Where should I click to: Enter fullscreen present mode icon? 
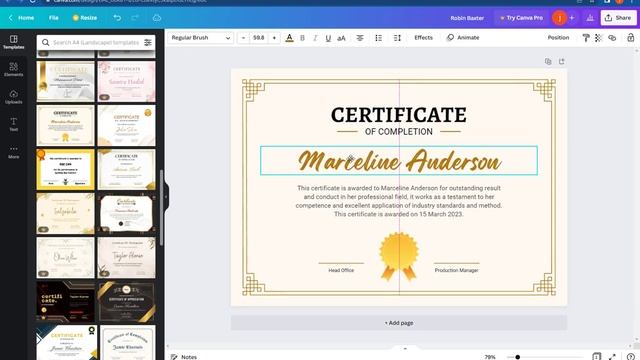[x=612, y=357]
